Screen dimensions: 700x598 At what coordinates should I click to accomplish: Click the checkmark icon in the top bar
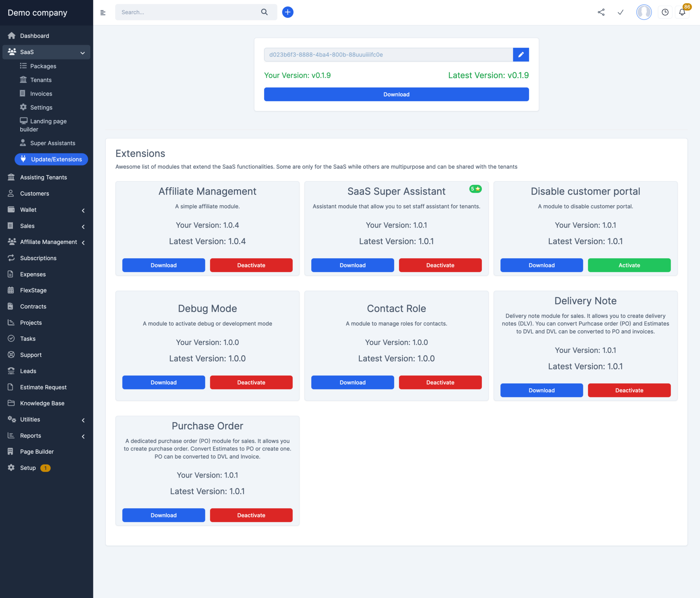620,12
